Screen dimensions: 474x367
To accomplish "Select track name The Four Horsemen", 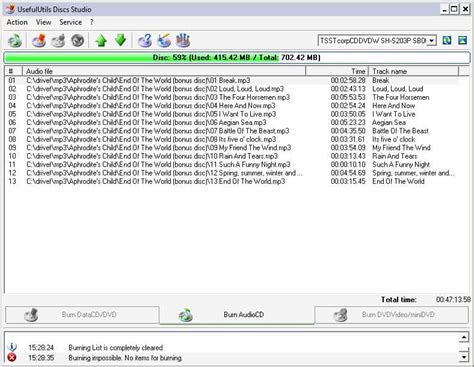I will pyautogui.click(x=401, y=97).
